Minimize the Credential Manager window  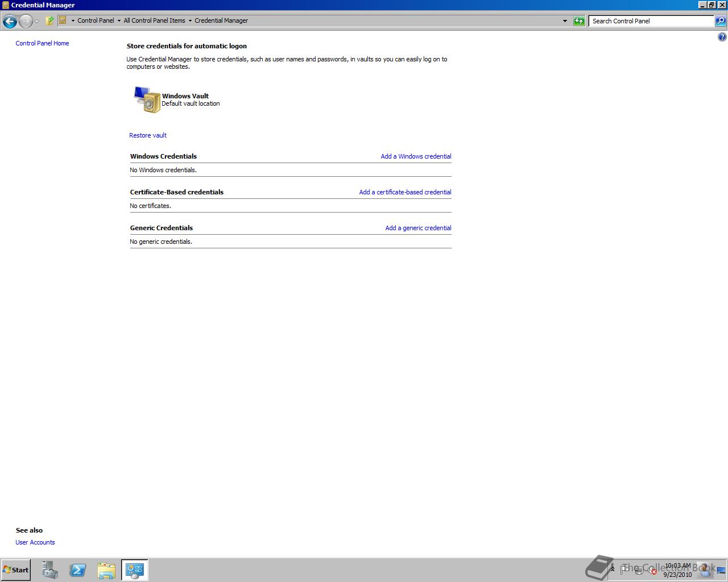point(702,5)
